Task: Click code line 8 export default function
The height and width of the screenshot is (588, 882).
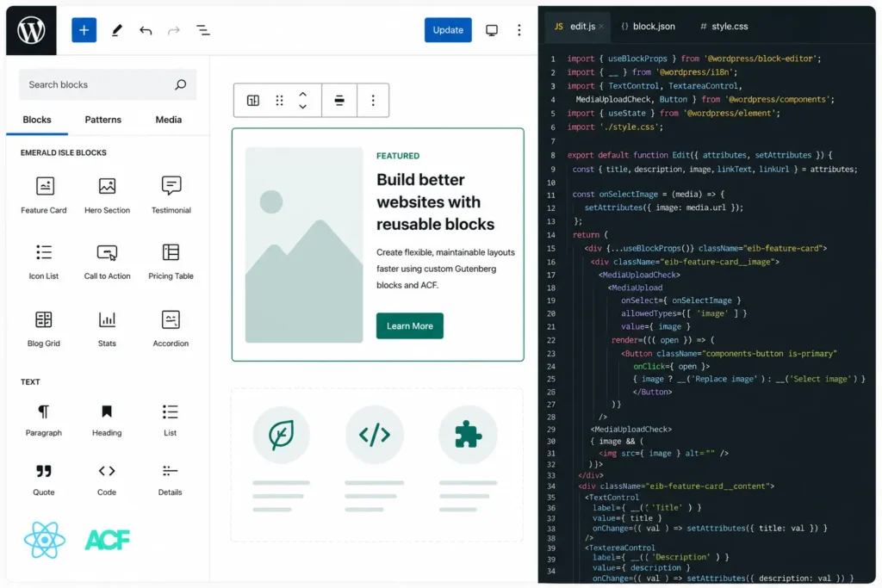Action: point(699,155)
